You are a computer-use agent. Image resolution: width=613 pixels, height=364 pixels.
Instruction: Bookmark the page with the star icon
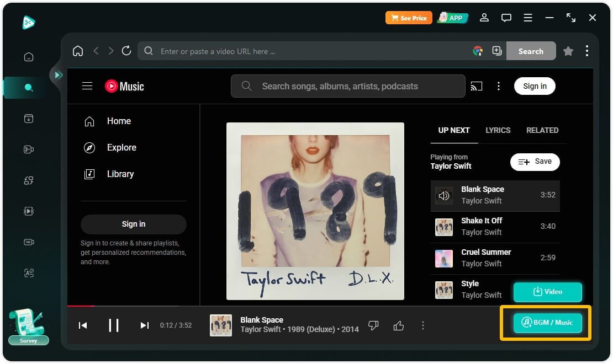568,51
